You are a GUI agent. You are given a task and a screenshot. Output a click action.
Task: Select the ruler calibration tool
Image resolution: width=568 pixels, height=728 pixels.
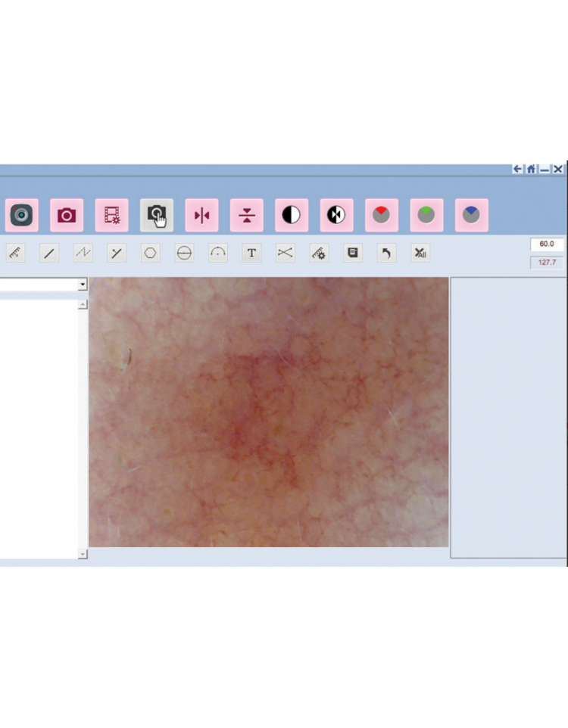pyautogui.click(x=16, y=253)
